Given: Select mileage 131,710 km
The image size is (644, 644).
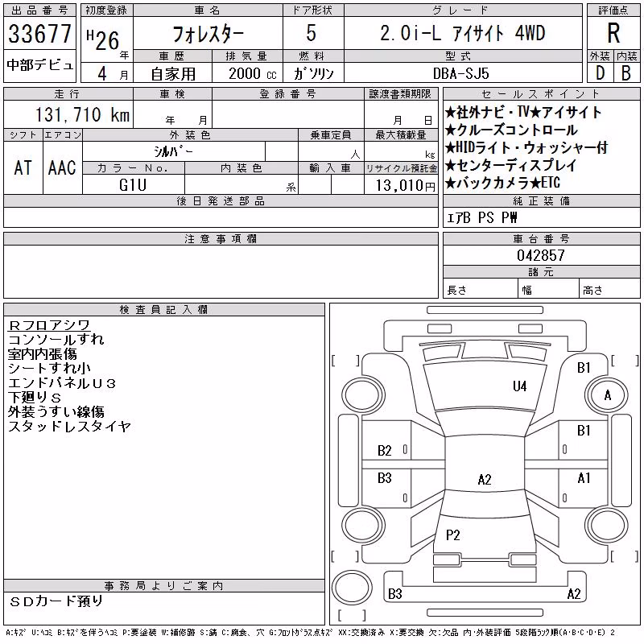Looking at the screenshot, I should click(83, 114).
